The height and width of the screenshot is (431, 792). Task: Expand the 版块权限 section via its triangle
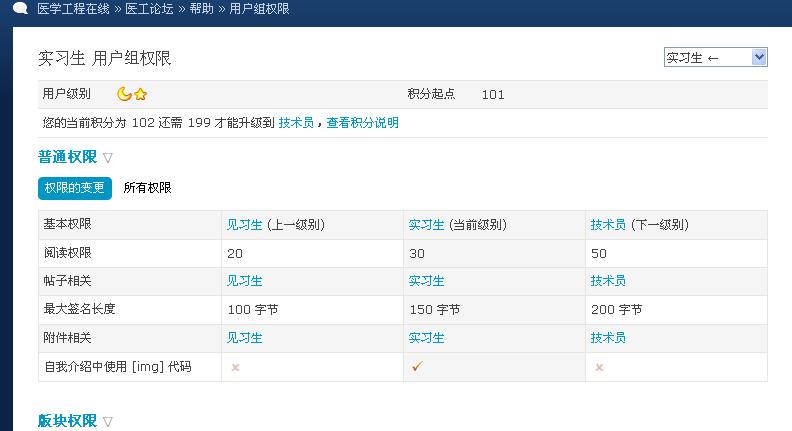[x=108, y=422]
